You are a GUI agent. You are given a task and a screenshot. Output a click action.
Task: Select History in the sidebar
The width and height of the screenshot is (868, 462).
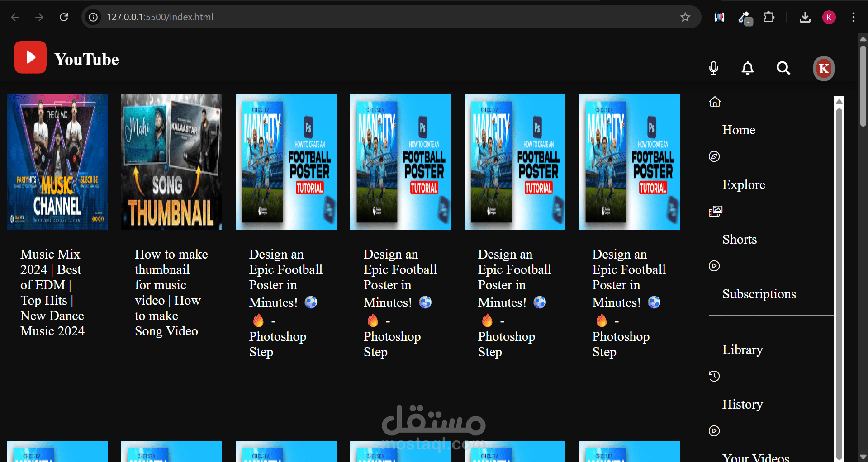[742, 405]
